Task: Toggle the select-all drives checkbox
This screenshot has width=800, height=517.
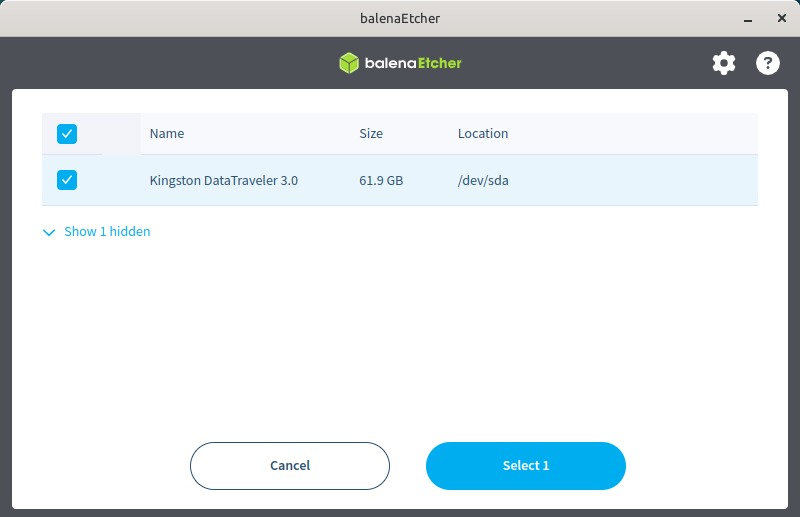Action: (67, 133)
